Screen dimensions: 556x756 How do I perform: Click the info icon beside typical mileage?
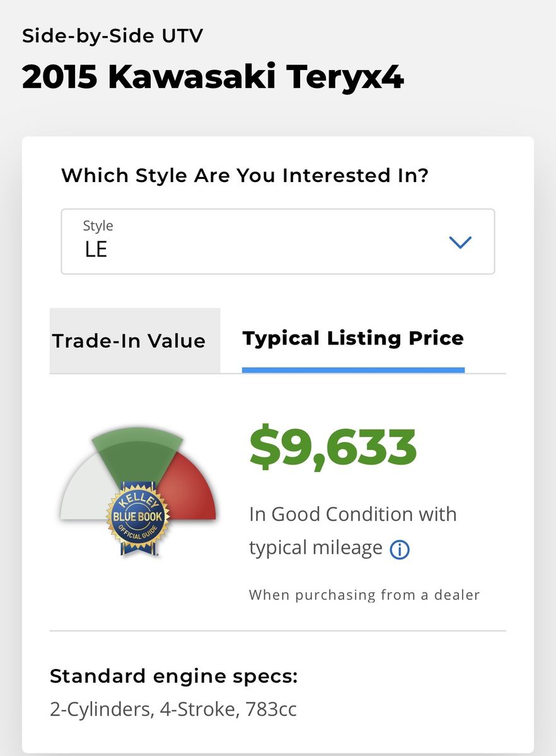tap(400, 550)
